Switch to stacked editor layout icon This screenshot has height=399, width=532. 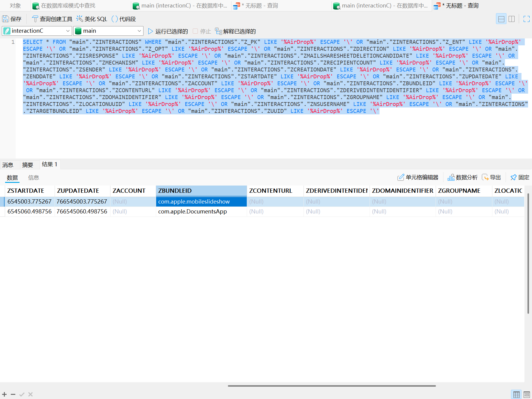501,19
